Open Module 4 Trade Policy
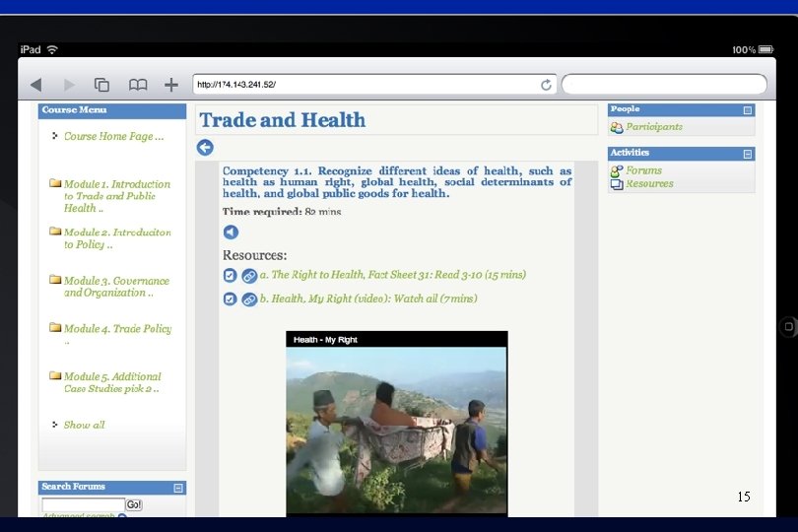Viewport: 798px width, 532px height. [117, 329]
